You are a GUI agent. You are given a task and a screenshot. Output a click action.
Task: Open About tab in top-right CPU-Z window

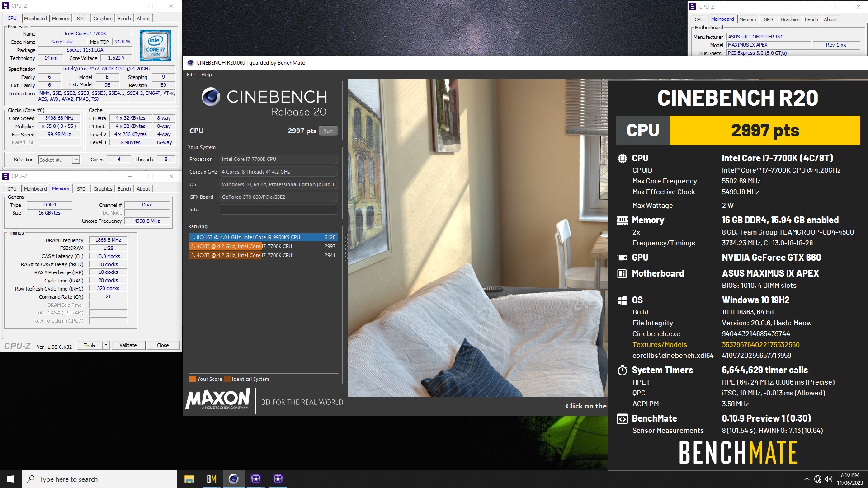(830, 19)
